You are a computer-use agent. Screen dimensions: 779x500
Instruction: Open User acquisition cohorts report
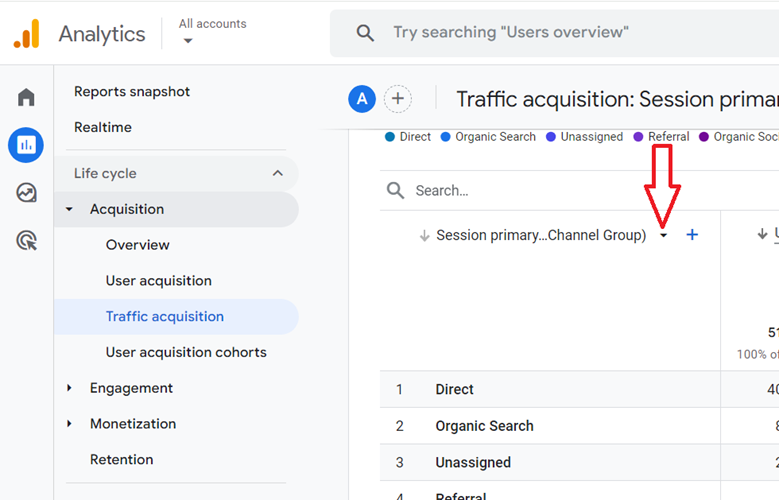186,352
